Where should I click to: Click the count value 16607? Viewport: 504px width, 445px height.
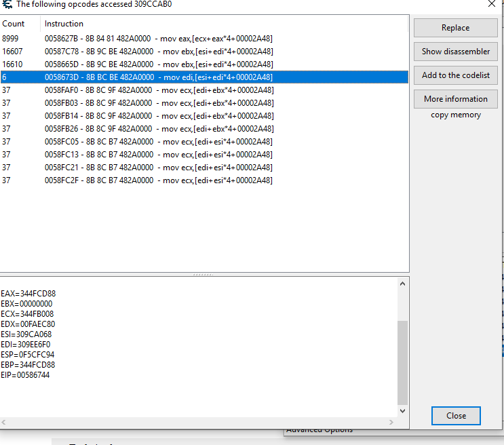(x=12, y=52)
